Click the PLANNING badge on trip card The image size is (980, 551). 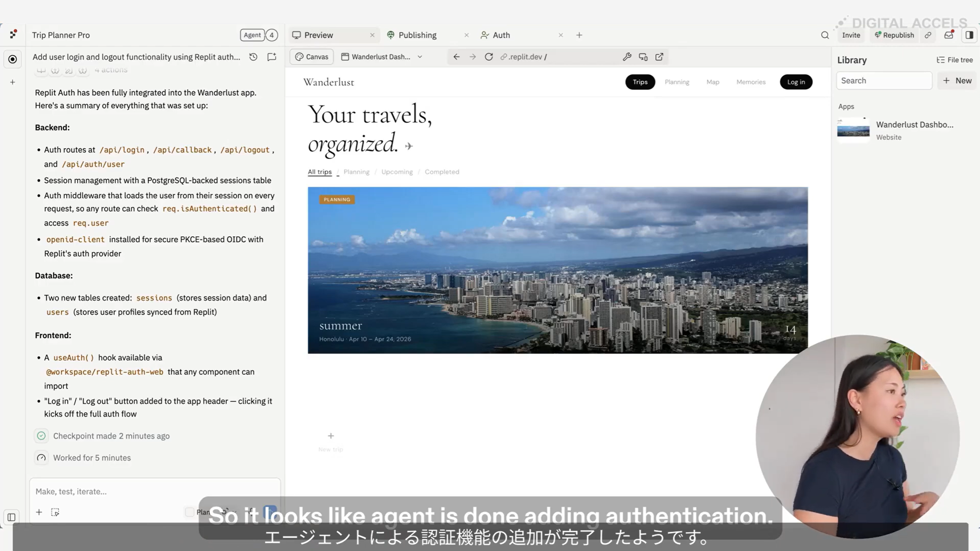click(x=337, y=199)
